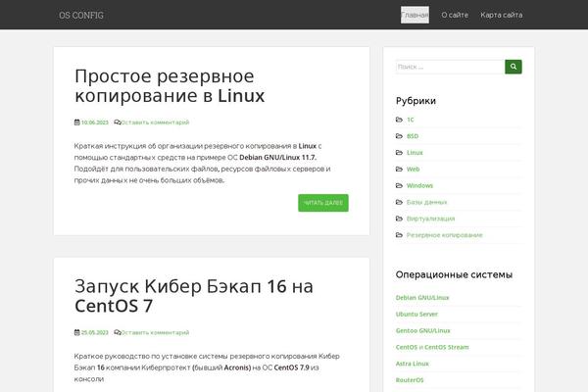This screenshot has width=588, height=392.
Task: Open the Windows category
Action: [419, 185]
